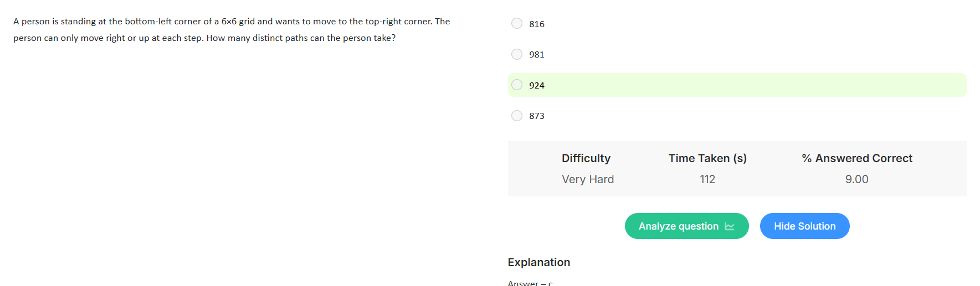This screenshot has height=286, width=980.
Task: Click the 981 answer label text
Action: click(537, 54)
